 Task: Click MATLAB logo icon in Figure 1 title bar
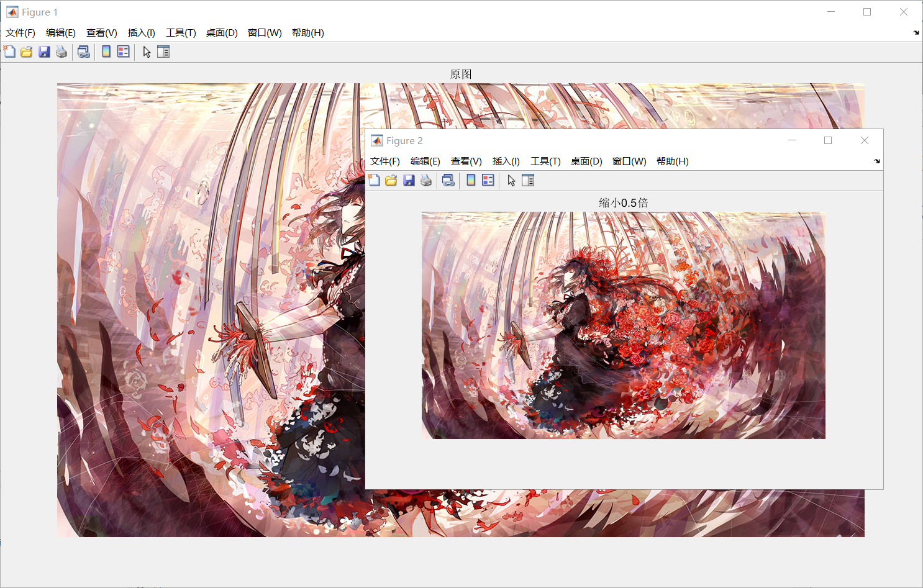pyautogui.click(x=12, y=12)
